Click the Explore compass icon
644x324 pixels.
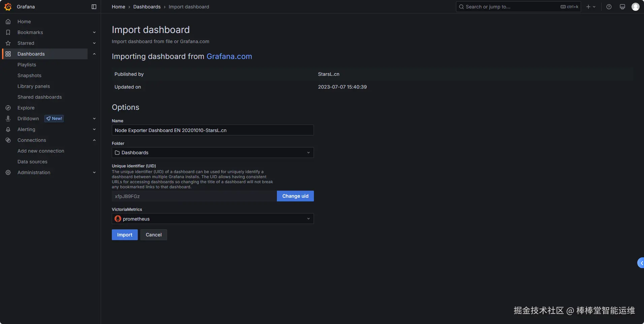coord(8,108)
